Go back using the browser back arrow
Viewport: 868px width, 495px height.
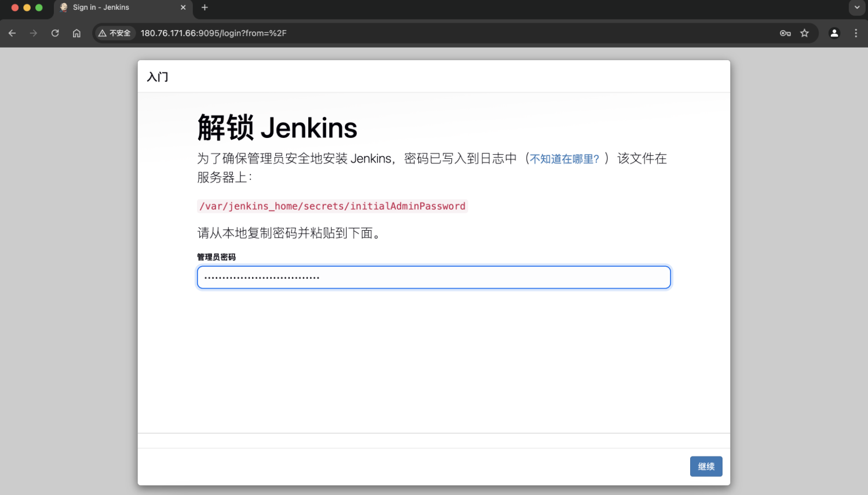coord(12,33)
